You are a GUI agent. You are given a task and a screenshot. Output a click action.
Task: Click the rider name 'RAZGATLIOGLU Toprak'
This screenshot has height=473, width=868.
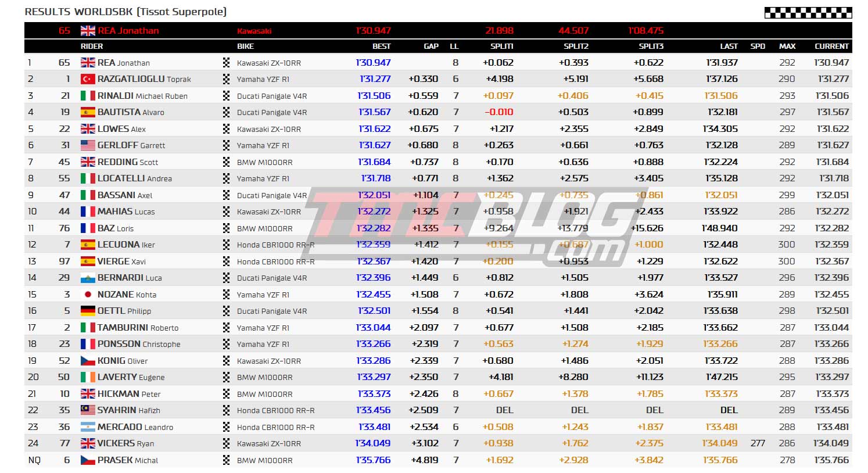click(144, 79)
